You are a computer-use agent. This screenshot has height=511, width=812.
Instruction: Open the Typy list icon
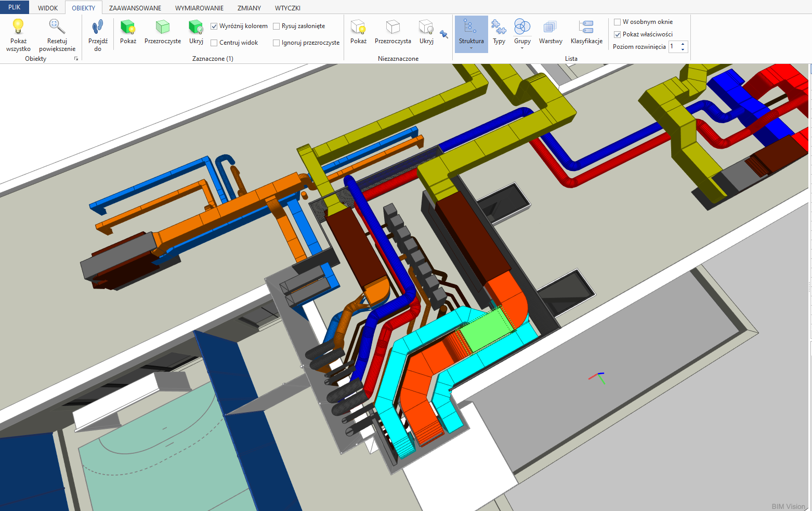coord(499,27)
